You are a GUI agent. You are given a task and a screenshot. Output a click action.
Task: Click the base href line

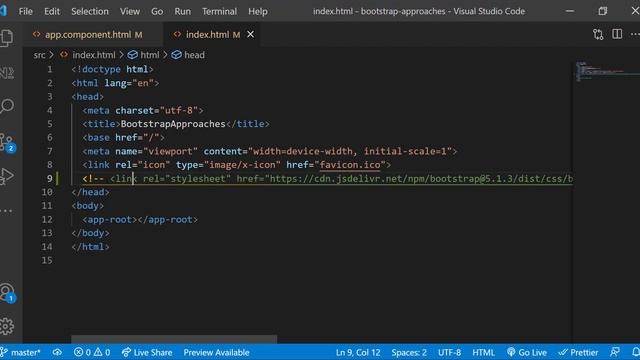tap(123, 138)
